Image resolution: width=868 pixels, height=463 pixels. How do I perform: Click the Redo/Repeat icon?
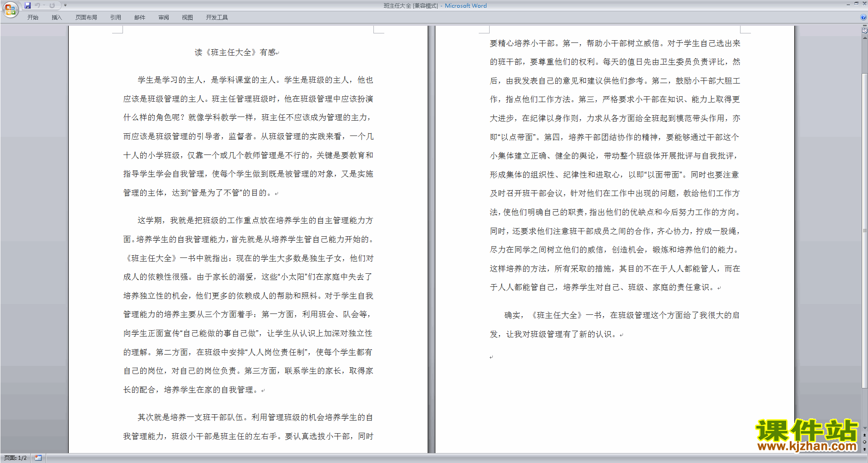[x=52, y=5]
